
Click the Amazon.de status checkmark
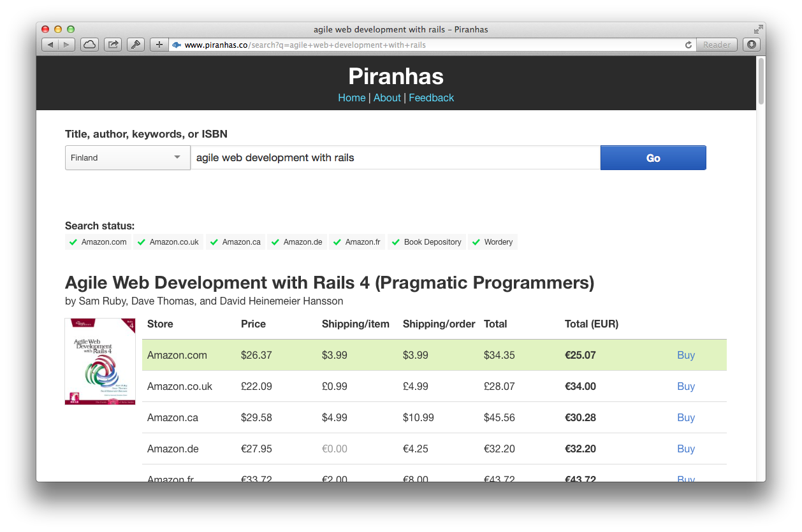pos(275,242)
